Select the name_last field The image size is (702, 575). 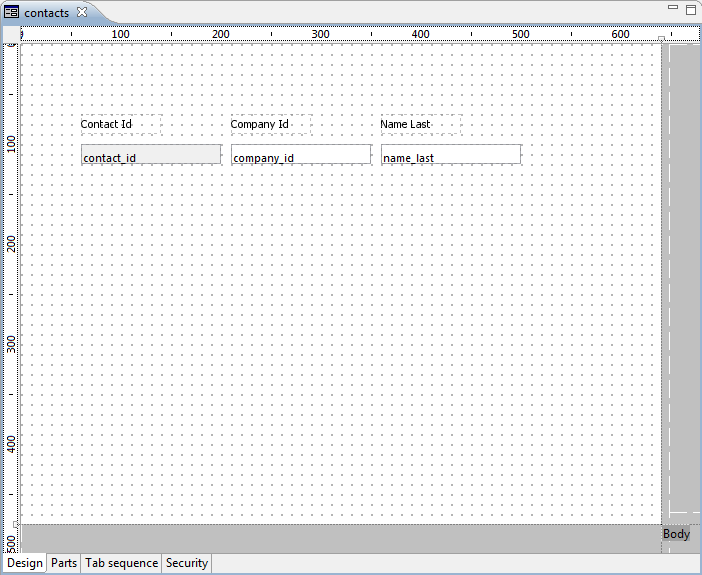pos(451,154)
